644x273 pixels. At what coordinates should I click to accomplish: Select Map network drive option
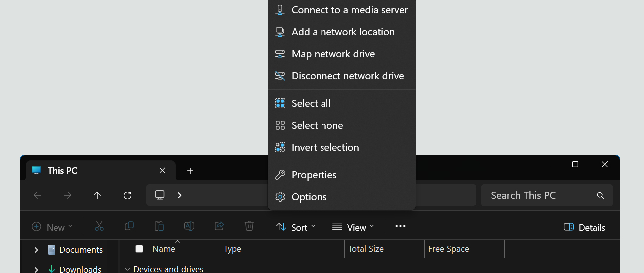(x=341, y=54)
